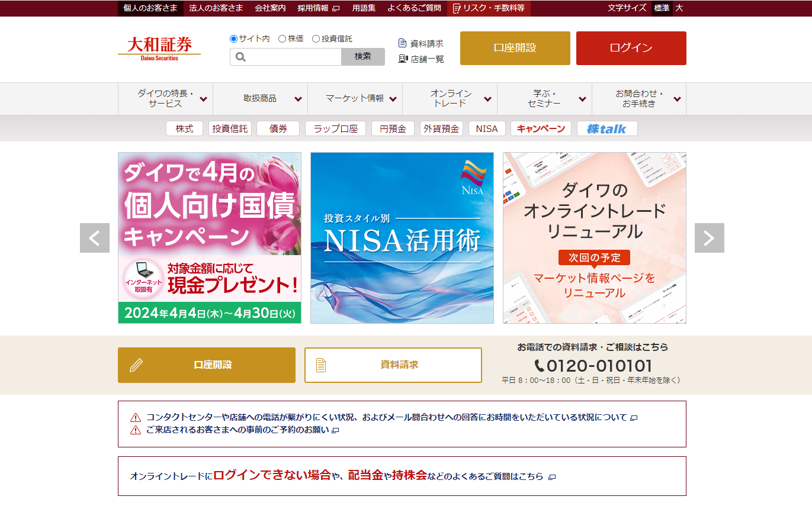
Task: Click the first red warning triangle icon
Action: click(x=136, y=417)
